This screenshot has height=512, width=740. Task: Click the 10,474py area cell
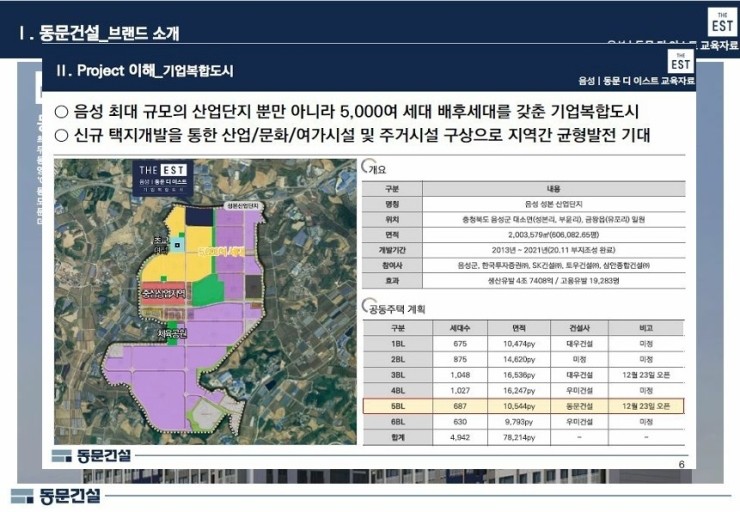519,344
